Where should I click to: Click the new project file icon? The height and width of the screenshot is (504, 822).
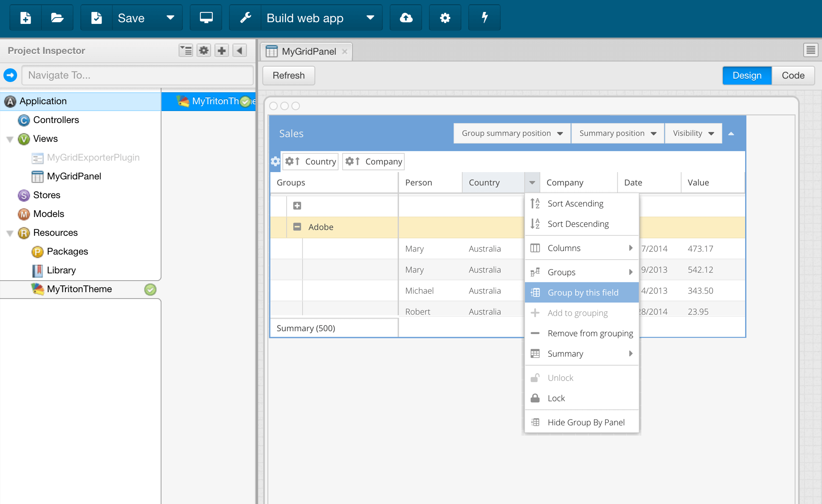(26, 18)
